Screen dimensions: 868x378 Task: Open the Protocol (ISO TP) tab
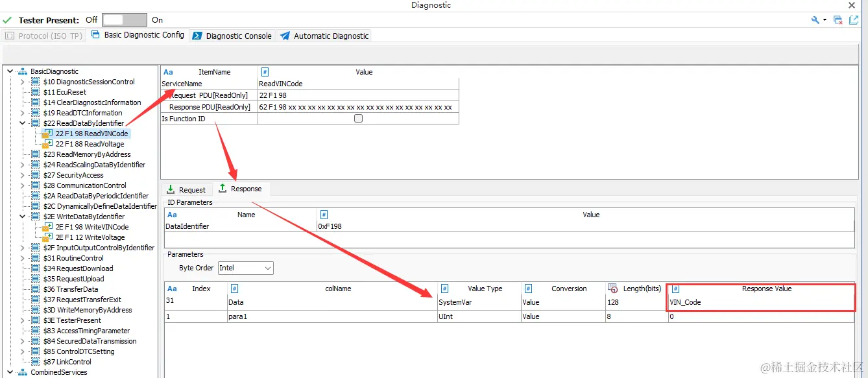[x=44, y=36]
